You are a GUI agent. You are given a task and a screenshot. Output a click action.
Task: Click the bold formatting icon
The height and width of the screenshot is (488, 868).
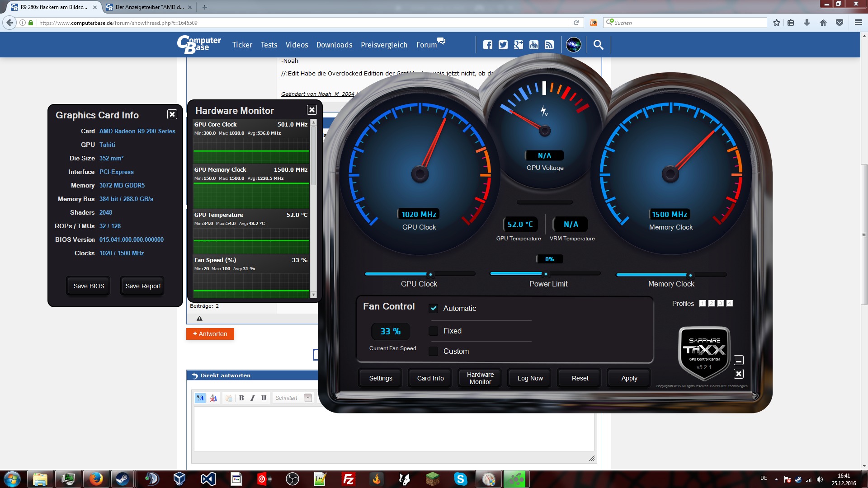[x=241, y=398]
